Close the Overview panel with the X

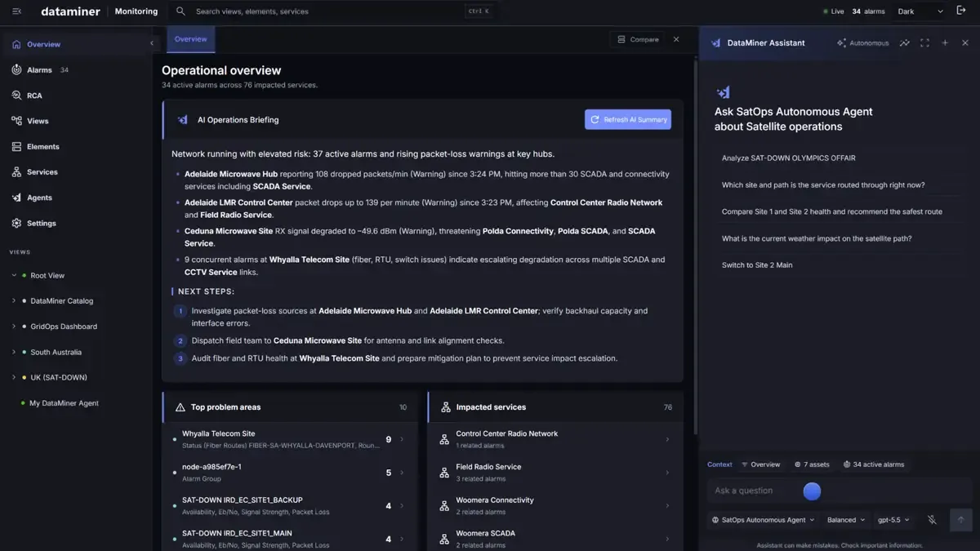click(x=676, y=39)
